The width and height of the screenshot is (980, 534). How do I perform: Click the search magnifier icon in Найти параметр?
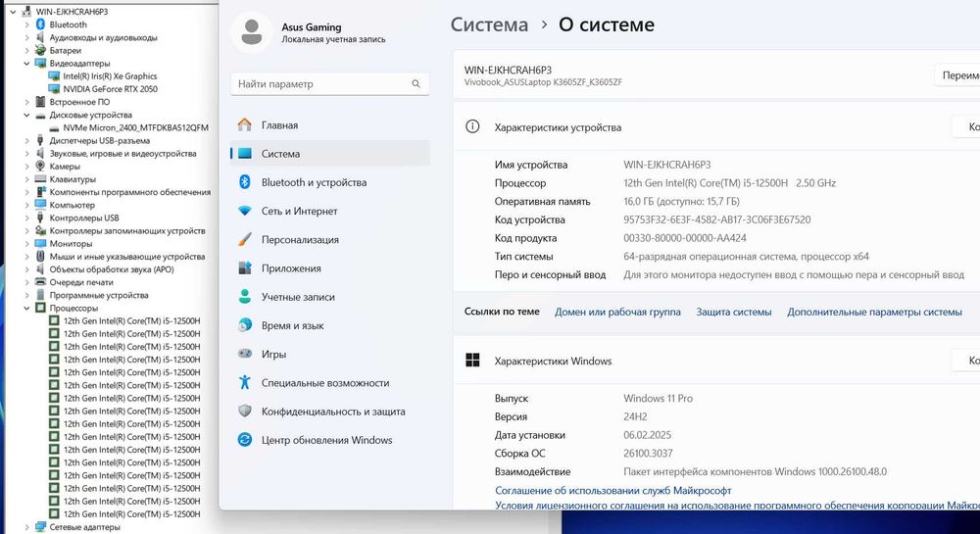(416, 83)
